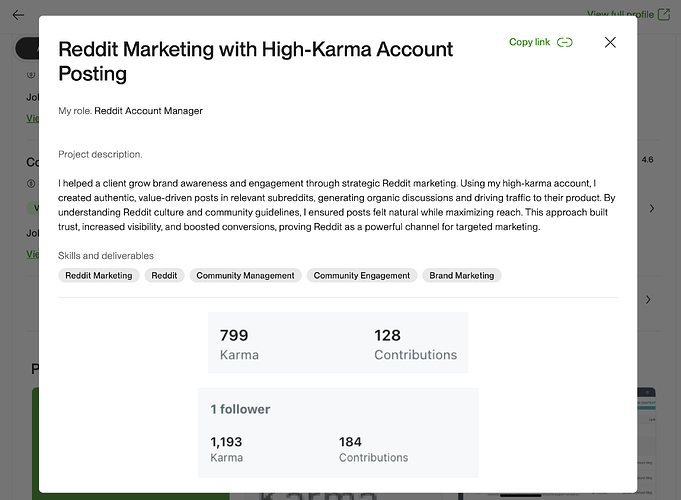Select the "Community Engagement" skill tag
The width and height of the screenshot is (681, 500).
[362, 275]
